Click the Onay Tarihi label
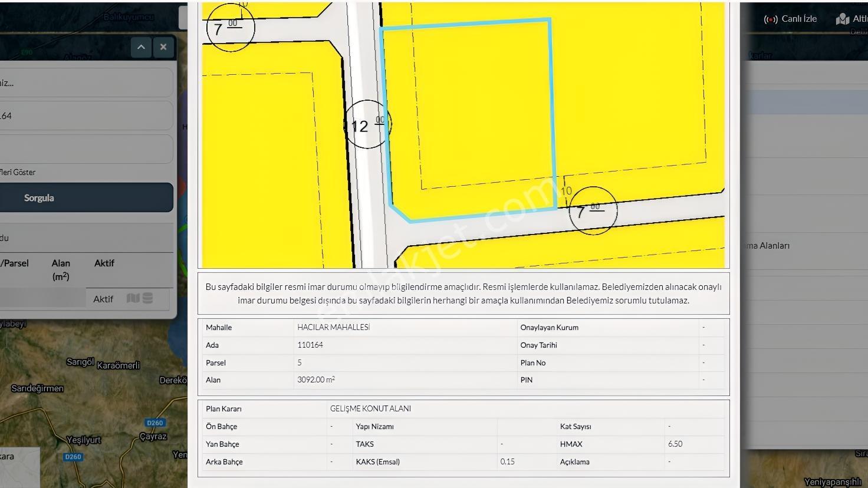Image resolution: width=868 pixels, height=488 pixels. [538, 345]
